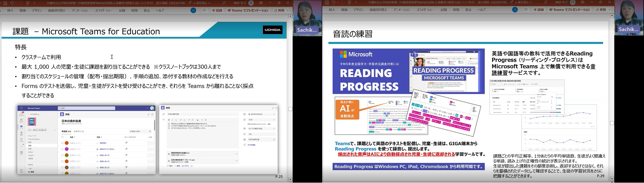The image size is (644, 183).
Task: Open Customize Quick Access Toolbar dropdown in right window
Action: click(x=356, y=3)
